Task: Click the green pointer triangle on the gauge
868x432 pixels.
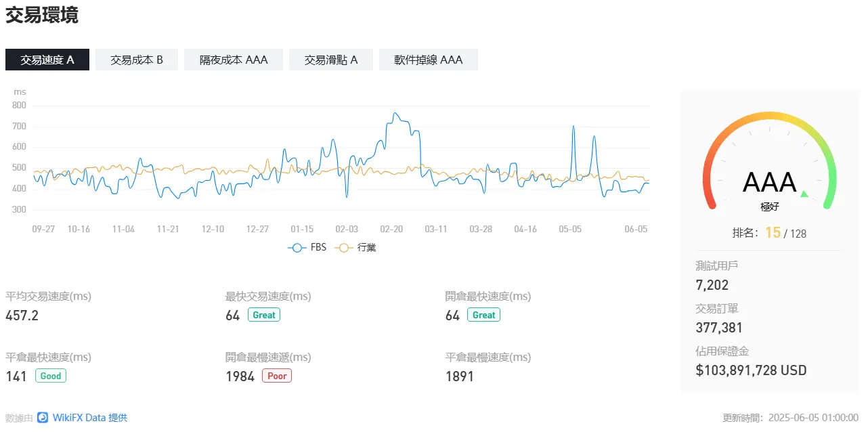Action: (x=804, y=194)
